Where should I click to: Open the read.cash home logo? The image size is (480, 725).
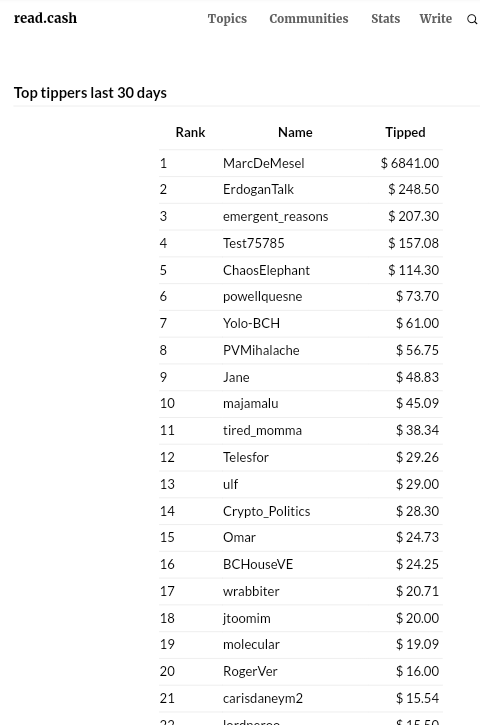pos(45,18)
